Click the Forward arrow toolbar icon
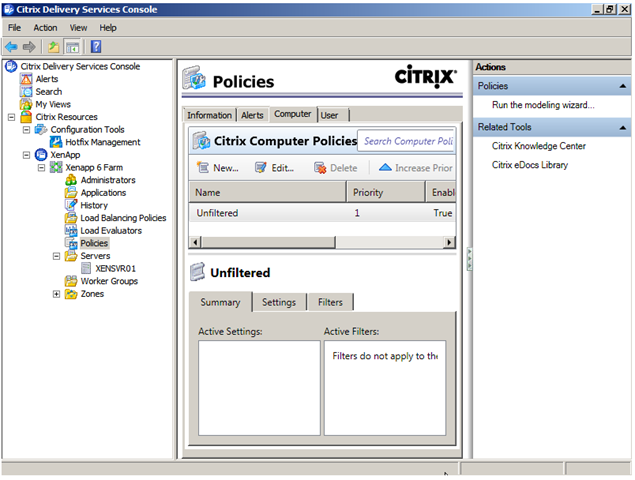This screenshot has width=635, height=480. click(29, 47)
